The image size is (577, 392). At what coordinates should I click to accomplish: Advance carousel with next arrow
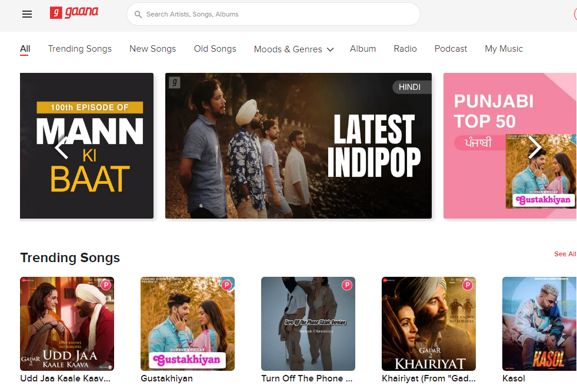(x=535, y=148)
